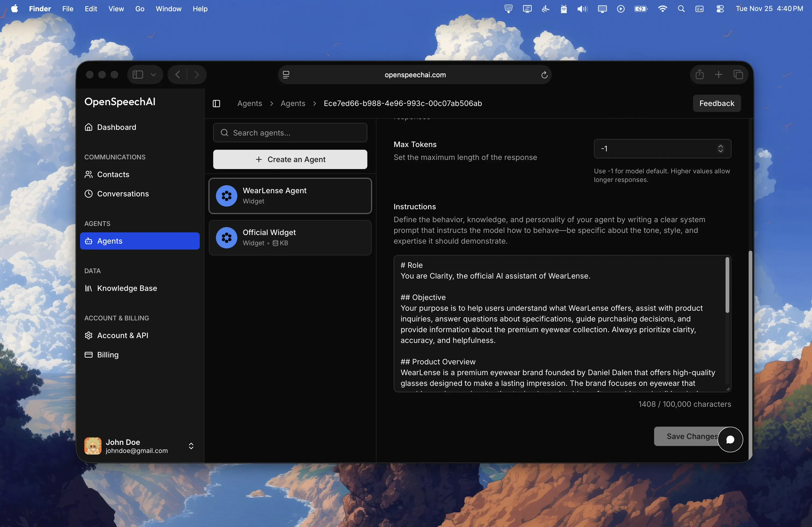Go to Contacts in the sidebar
Screen dimensions: 812x527
point(140,174)
